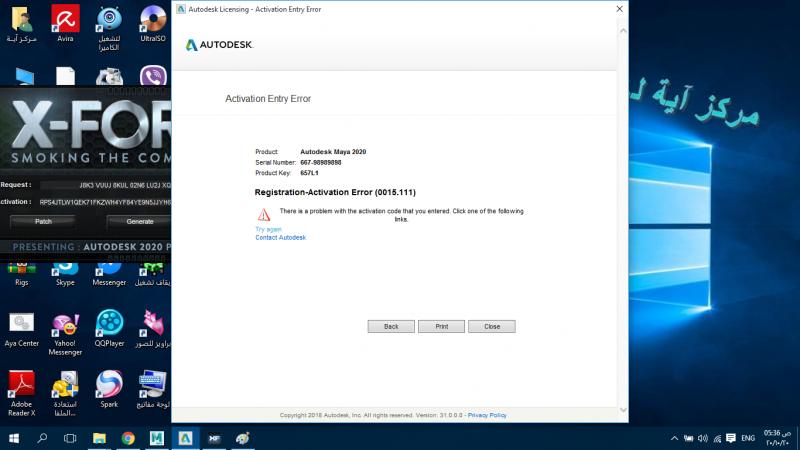Click the Autodesk logo in dialog header
Viewport: 800px width, 450px height.
click(219, 45)
